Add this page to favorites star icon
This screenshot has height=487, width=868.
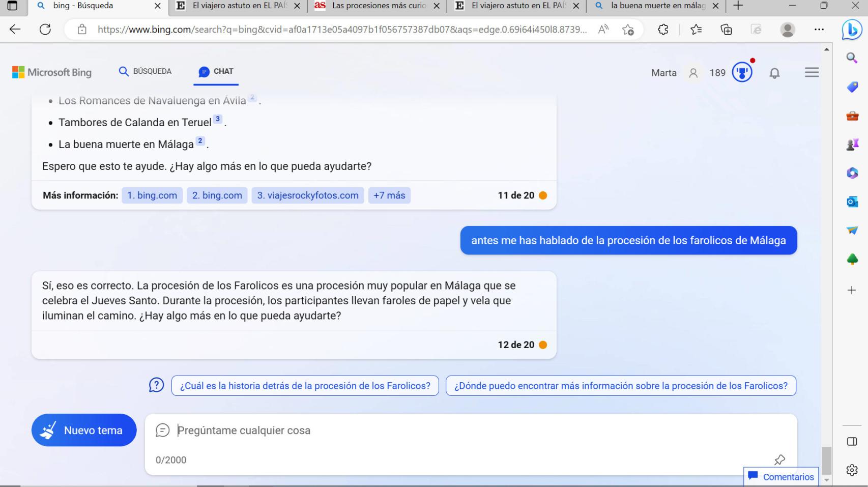click(x=628, y=30)
